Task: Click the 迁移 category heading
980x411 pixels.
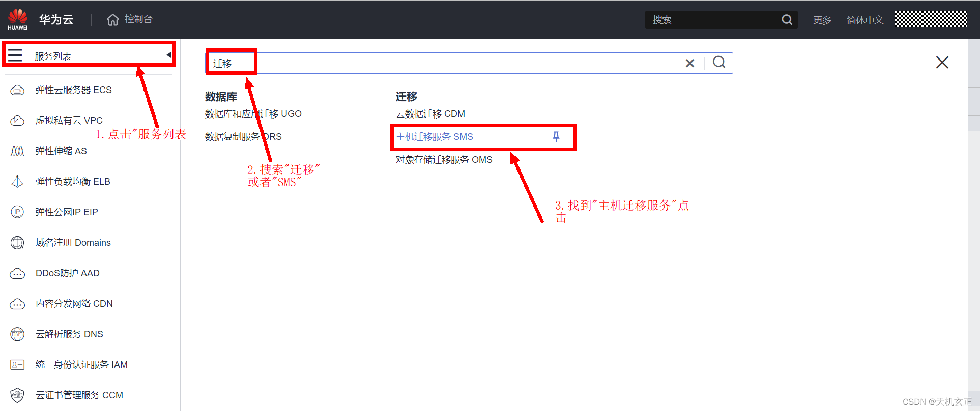Action: tap(407, 97)
